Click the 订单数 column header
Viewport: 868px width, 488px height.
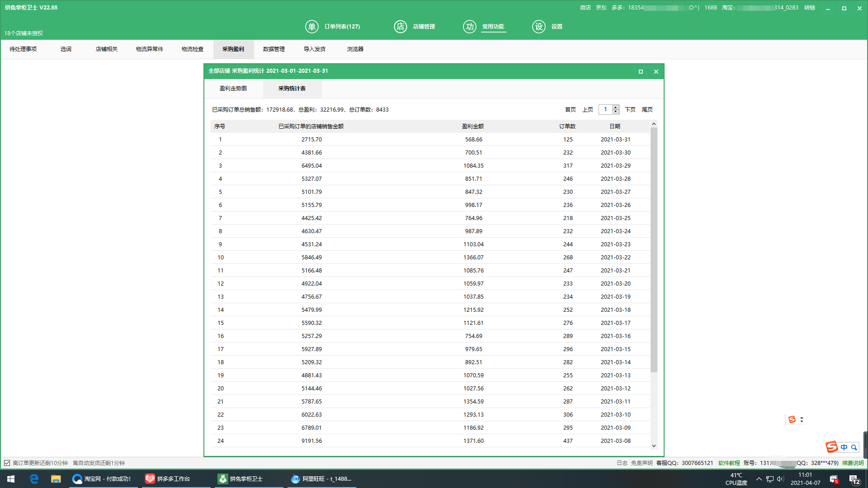click(x=567, y=127)
